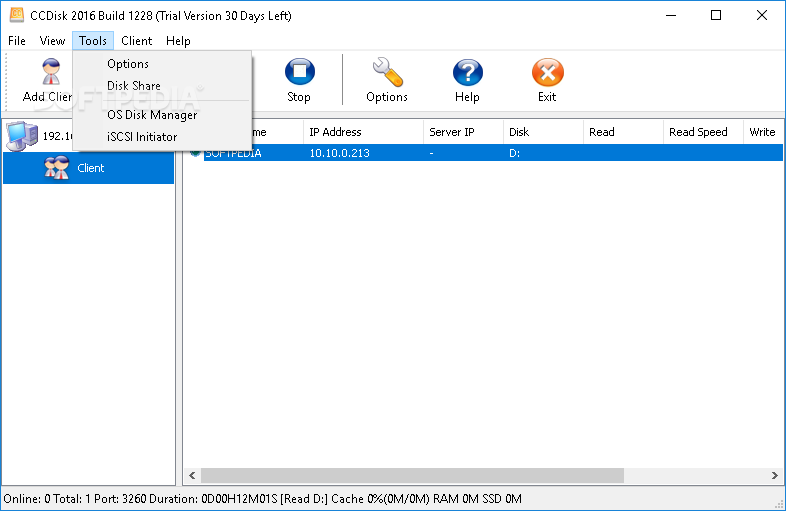This screenshot has height=511, width=786.
Task: Click the Exit toolbar icon
Action: click(x=547, y=72)
